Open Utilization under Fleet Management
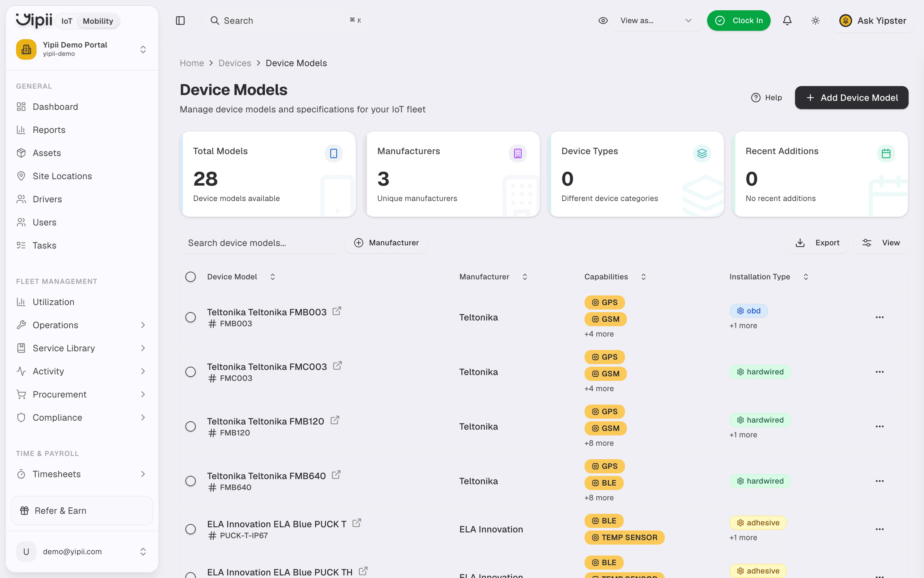 [x=82, y=302]
